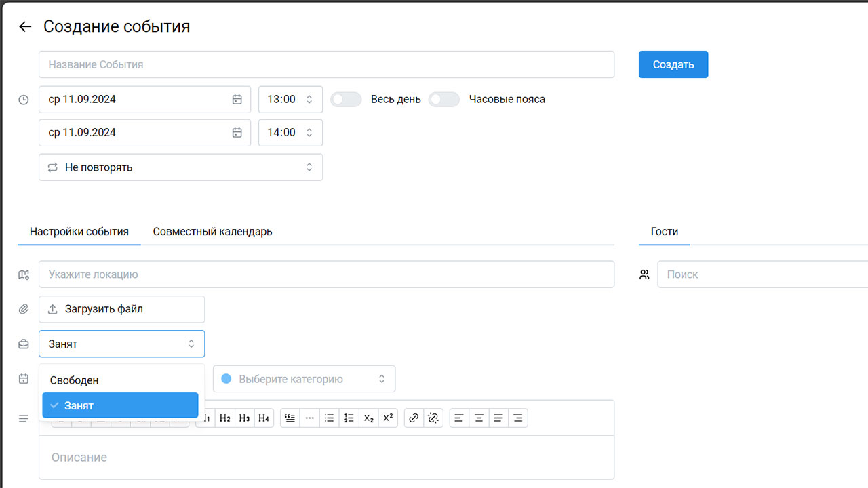
Task: Toggle the Часовые пояса switch
Action: point(444,100)
